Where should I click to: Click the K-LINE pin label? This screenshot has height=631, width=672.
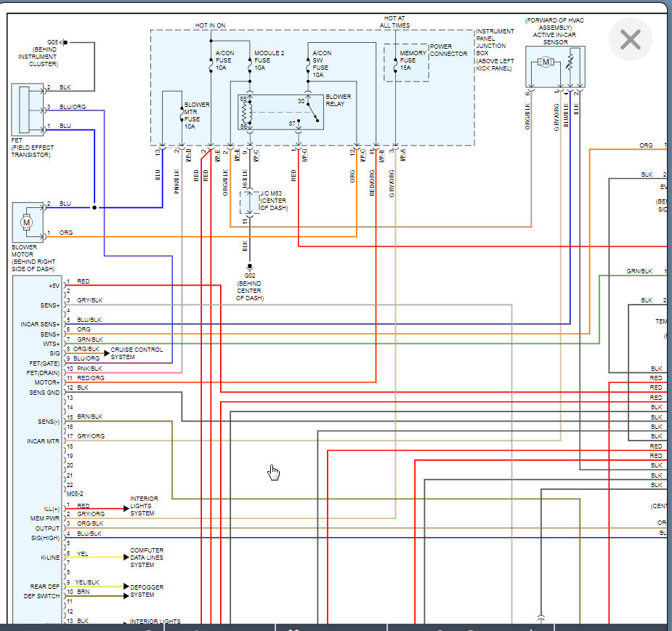(x=50, y=558)
